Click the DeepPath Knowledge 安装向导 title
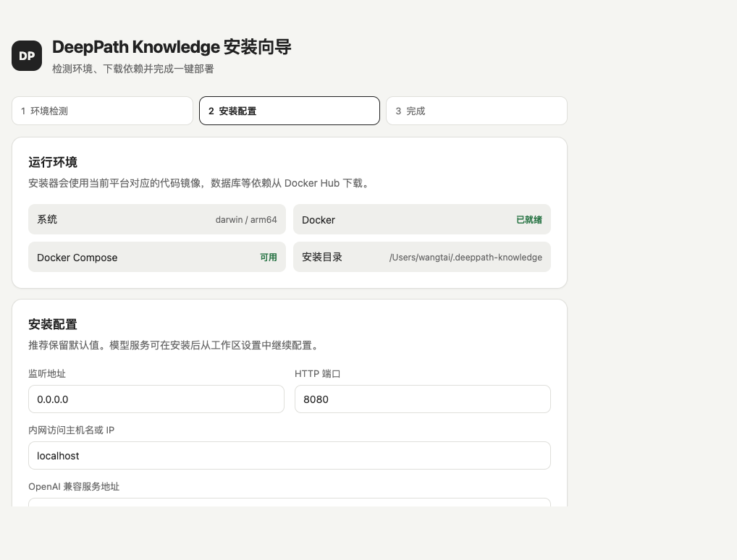Image resolution: width=737 pixels, height=560 pixels. pos(172,47)
